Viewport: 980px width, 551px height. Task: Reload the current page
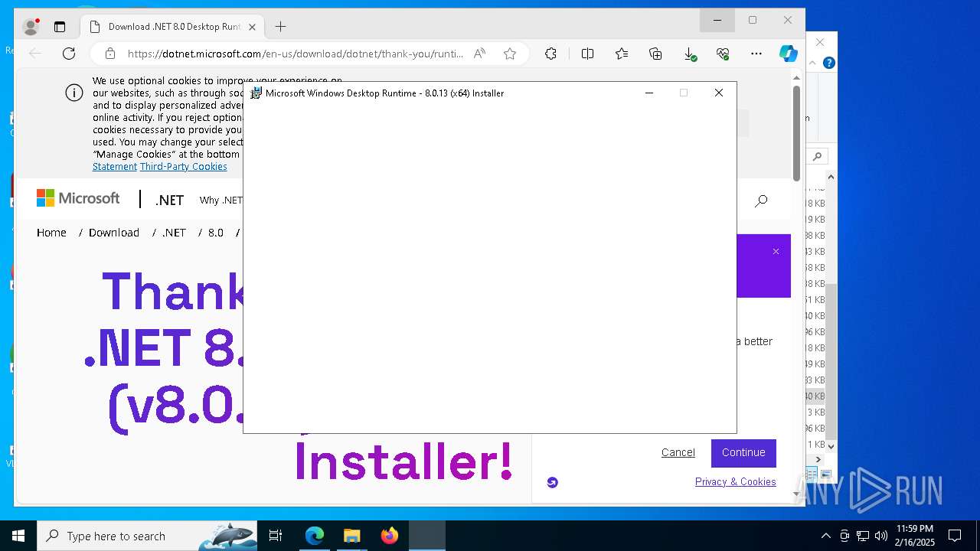coord(69,54)
